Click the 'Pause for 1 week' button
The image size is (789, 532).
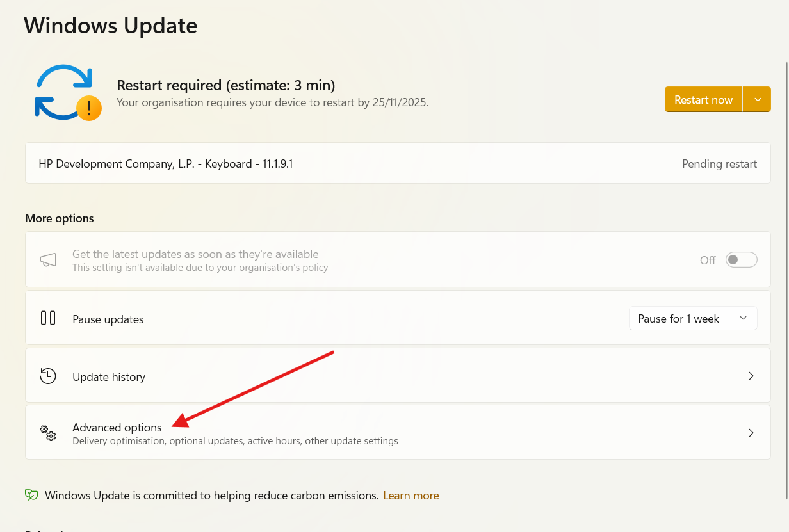(678, 319)
